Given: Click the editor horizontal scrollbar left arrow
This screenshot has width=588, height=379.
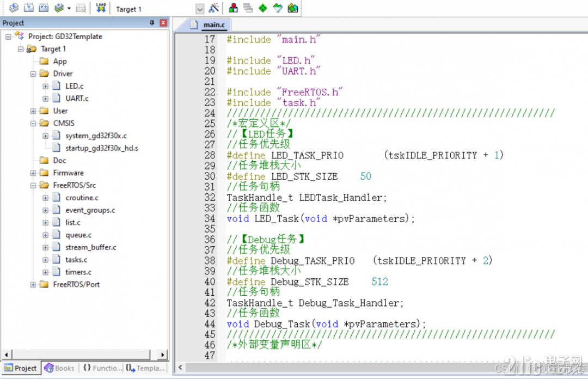Looking at the screenshot, I should (180, 368).
